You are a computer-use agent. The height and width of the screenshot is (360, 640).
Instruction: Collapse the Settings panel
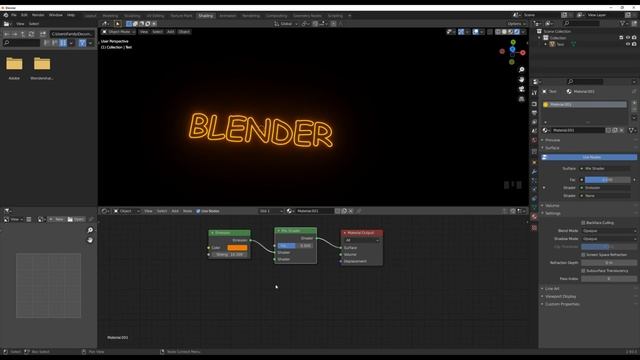(x=552, y=213)
